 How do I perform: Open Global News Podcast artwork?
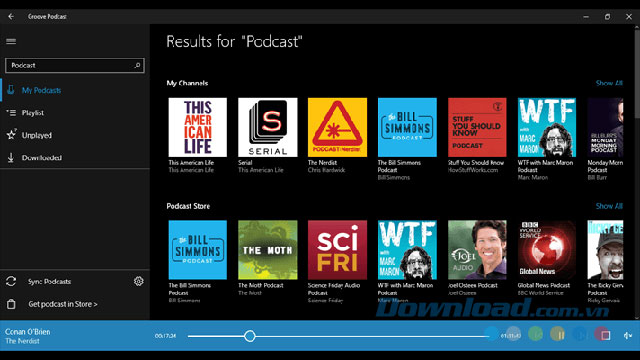pos(547,250)
